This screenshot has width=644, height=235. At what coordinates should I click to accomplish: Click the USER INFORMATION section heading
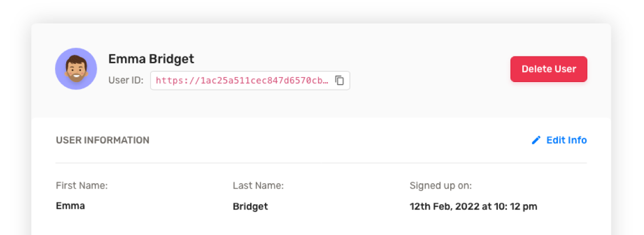click(x=103, y=140)
